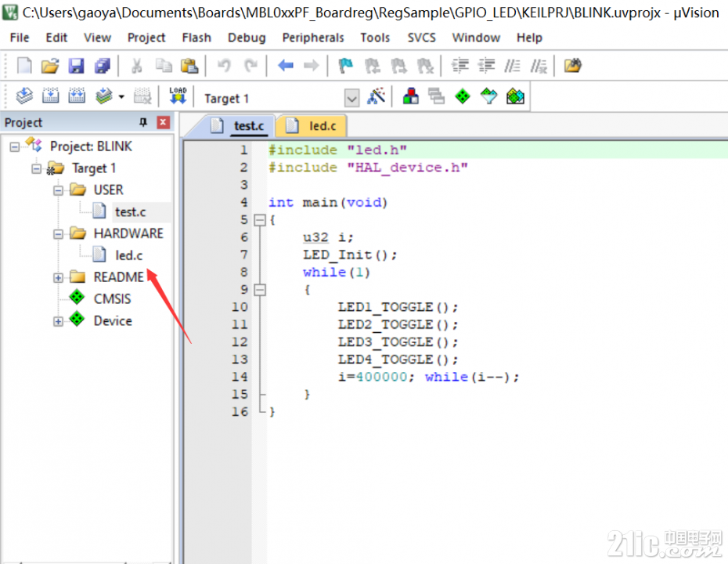Open the Manage Project Items blocks icon
The image size is (728, 564).
(x=410, y=96)
